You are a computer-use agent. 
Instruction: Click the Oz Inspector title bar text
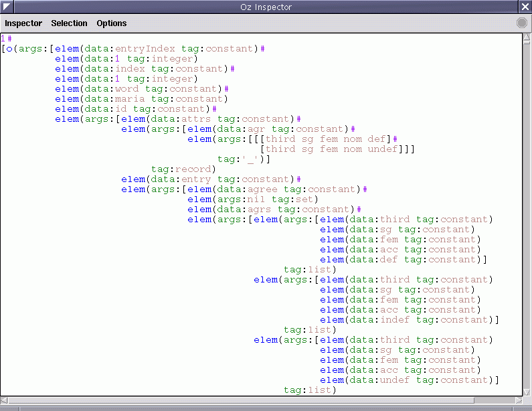(x=266, y=7)
